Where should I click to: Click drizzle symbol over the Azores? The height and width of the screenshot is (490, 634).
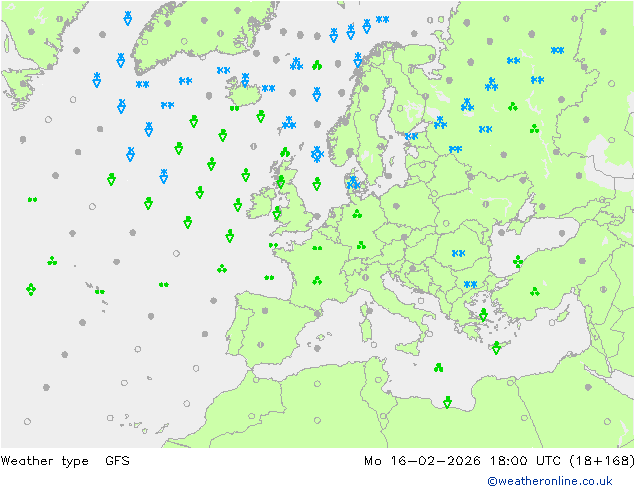[100, 291]
